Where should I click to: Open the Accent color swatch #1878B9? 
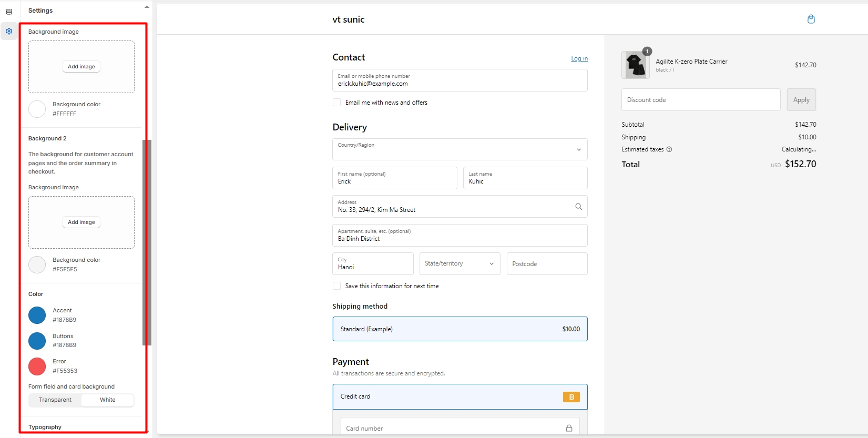pyautogui.click(x=37, y=315)
